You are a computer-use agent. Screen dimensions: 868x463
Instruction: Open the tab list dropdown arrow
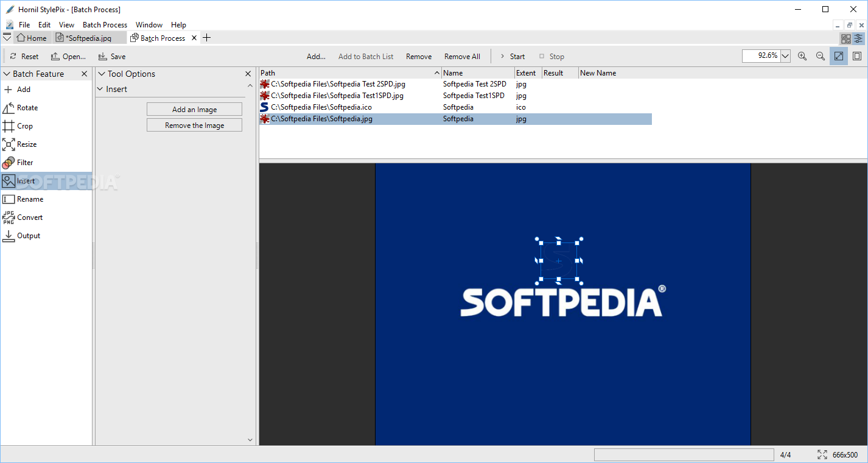click(7, 38)
